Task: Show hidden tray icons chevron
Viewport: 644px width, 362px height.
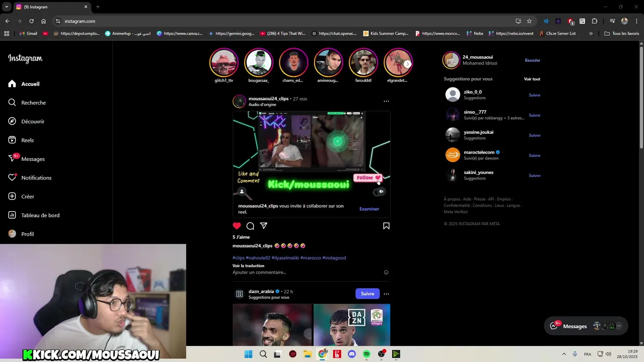Action: point(564,354)
